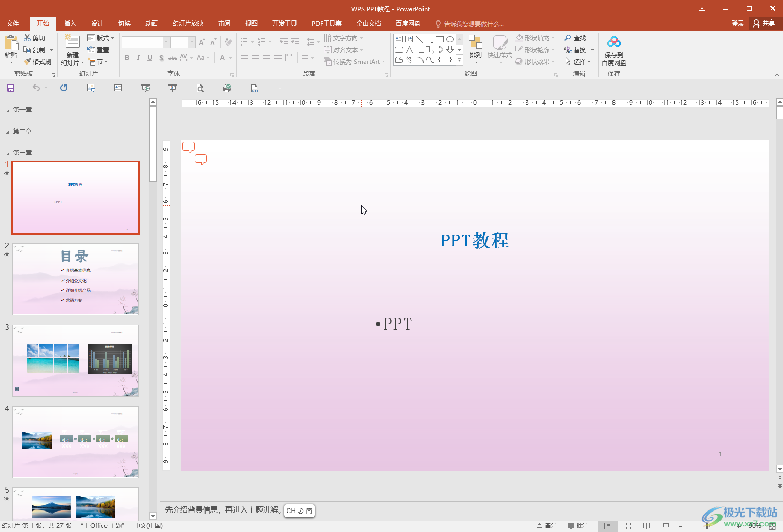The width and height of the screenshot is (783, 532).
Task: Open the Select (选择) dropdown
Action: (578, 61)
